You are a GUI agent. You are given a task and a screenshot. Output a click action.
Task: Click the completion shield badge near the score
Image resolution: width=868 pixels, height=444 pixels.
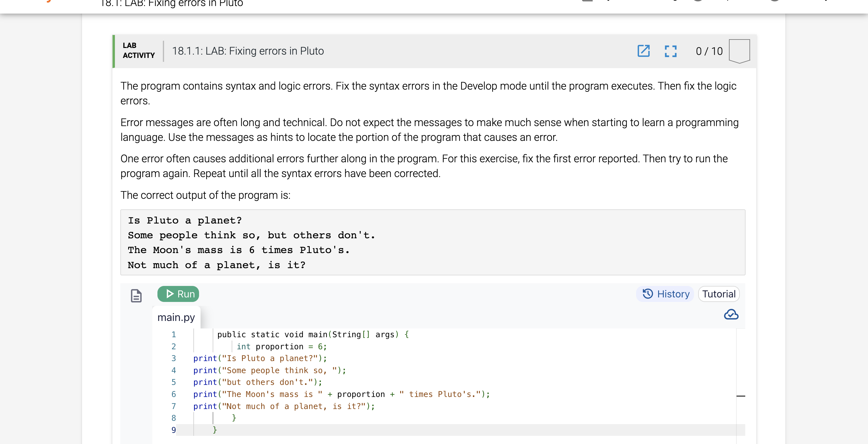[x=739, y=51]
